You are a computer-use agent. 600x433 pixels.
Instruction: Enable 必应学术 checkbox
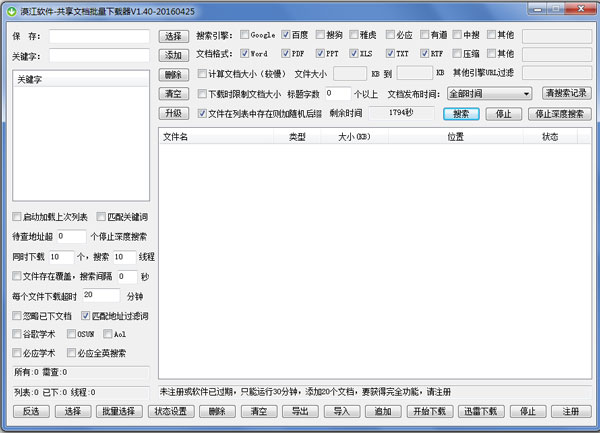click(x=16, y=353)
